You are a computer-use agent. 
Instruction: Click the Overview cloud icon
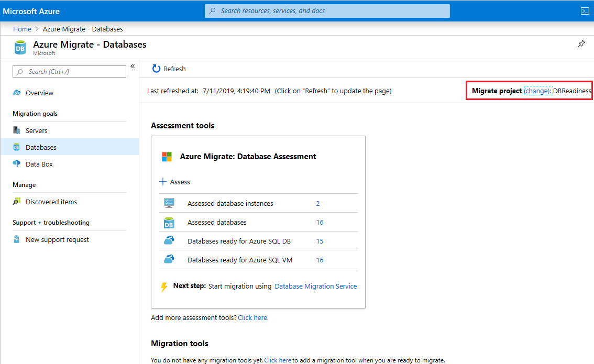point(17,93)
